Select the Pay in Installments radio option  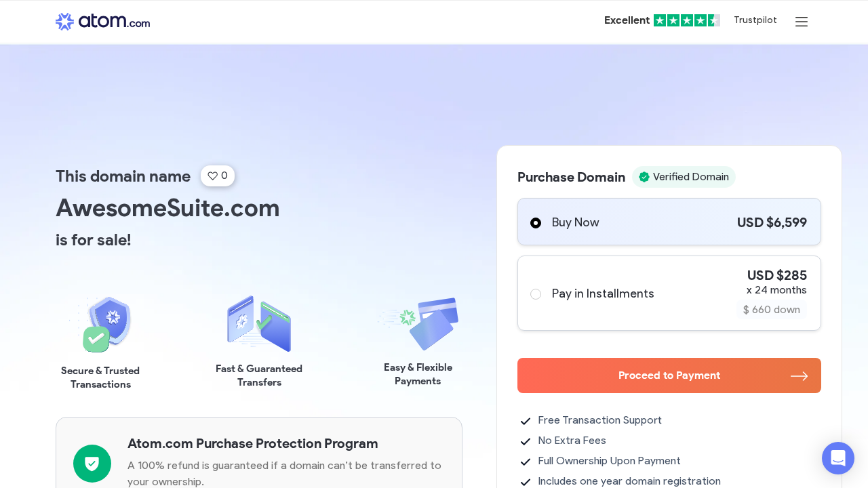coord(536,294)
